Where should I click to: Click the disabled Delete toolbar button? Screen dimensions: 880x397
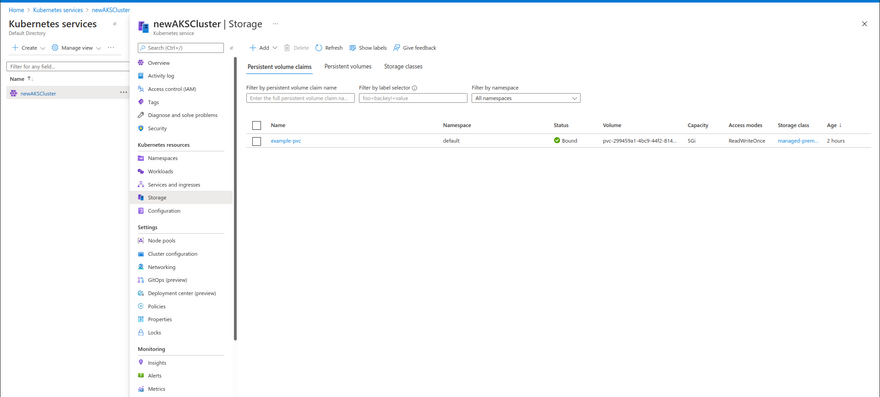(296, 48)
